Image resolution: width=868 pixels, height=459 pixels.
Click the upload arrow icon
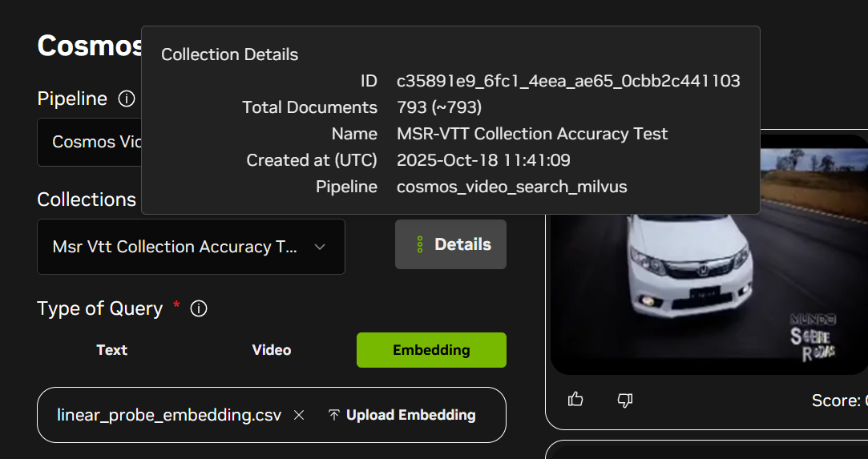click(334, 415)
